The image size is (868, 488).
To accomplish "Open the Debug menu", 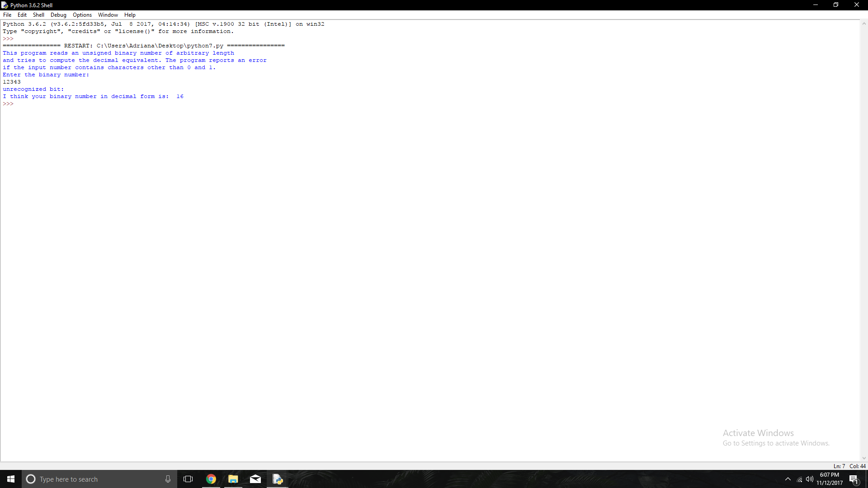I will [58, 15].
